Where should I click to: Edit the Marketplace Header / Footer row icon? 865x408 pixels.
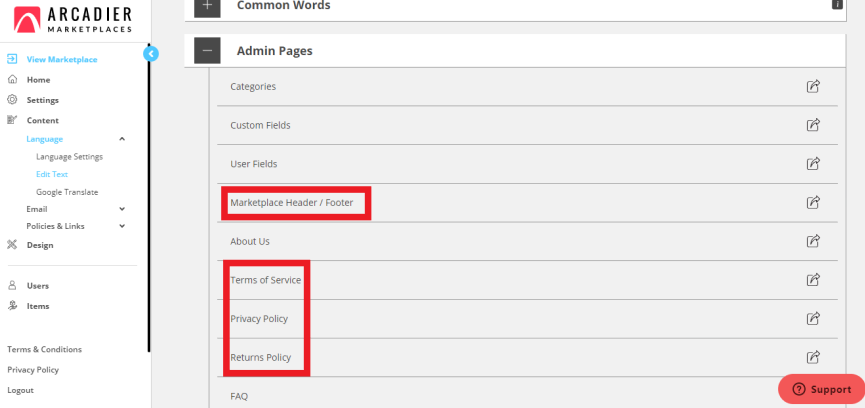[813, 202]
